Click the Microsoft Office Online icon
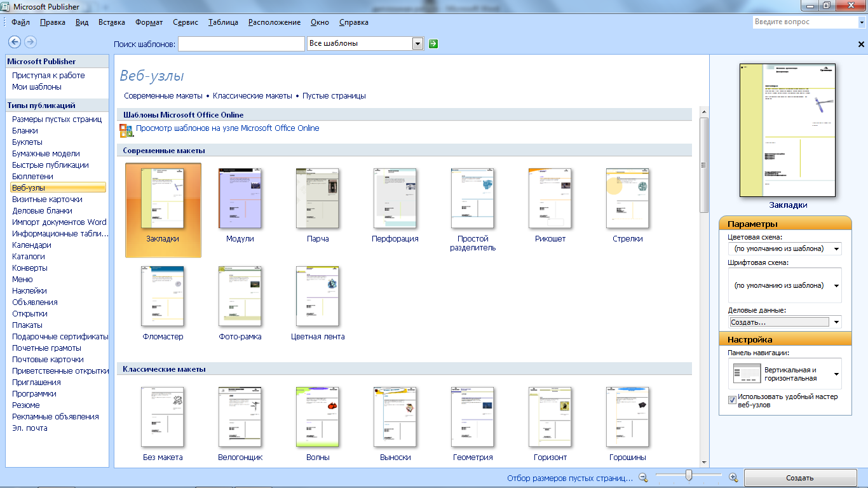The height and width of the screenshot is (488, 868). point(125,131)
